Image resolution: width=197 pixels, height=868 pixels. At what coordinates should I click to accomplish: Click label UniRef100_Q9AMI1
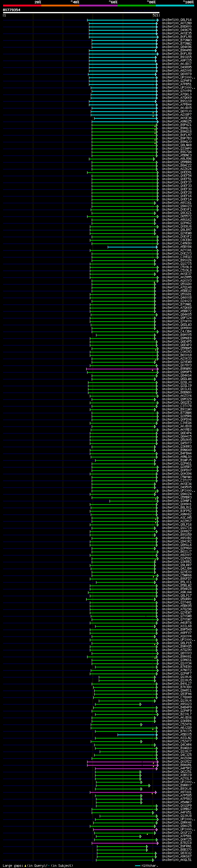[177, 690]
